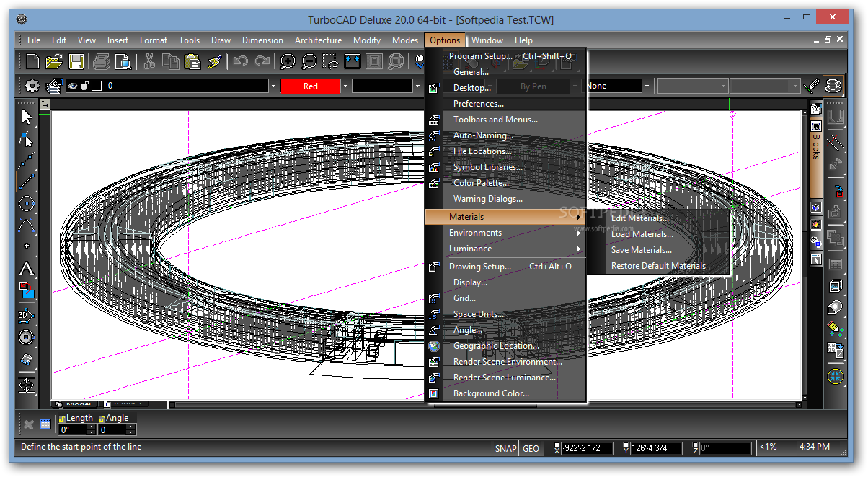Open the Dimension menu
The height and width of the screenshot is (477, 868).
point(262,40)
